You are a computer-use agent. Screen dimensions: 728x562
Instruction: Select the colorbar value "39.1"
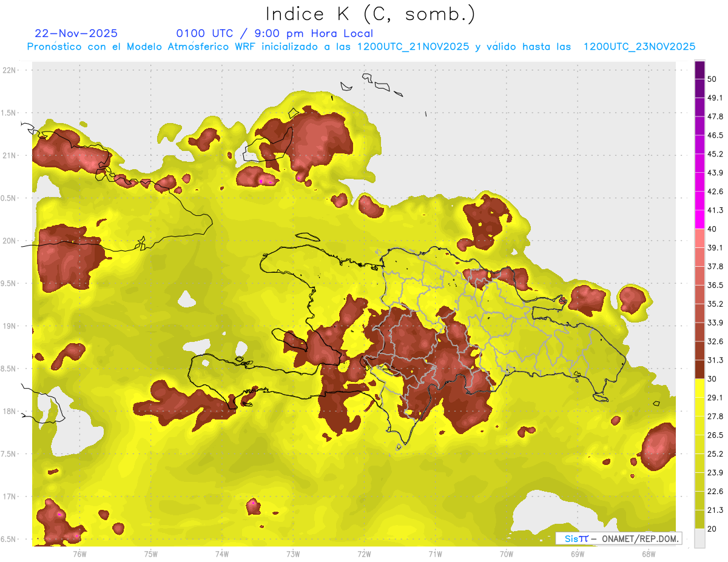(715, 247)
